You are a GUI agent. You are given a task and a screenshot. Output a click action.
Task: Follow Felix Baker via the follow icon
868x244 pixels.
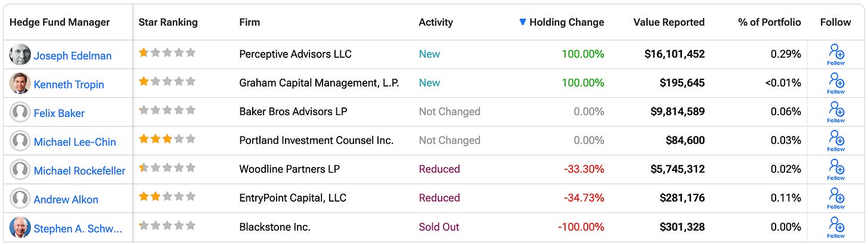tap(836, 110)
